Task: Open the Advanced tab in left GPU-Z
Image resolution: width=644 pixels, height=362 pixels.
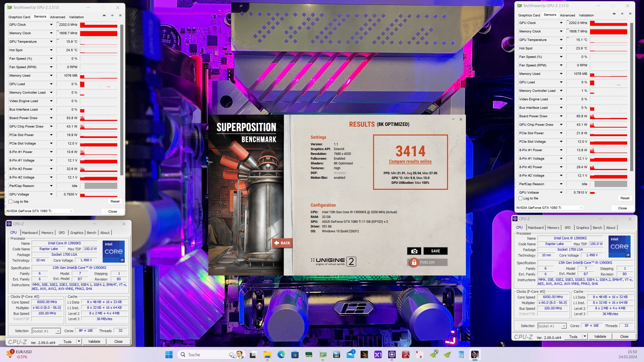Action: (x=58, y=17)
